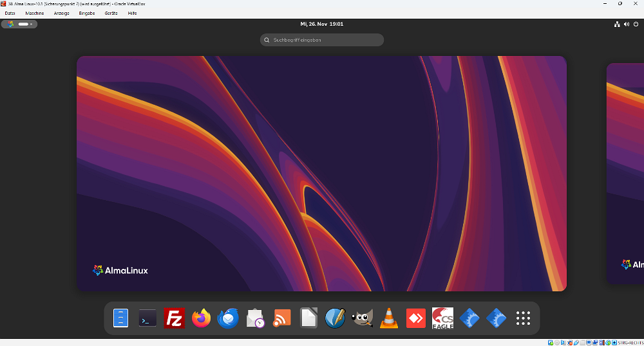Launch the red AnyDesk app
Viewport: 644px width, 346px height.
point(416,318)
